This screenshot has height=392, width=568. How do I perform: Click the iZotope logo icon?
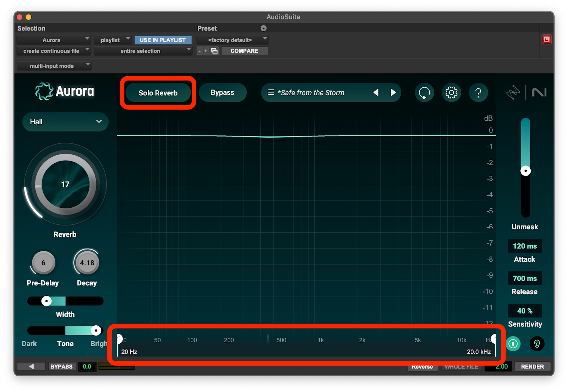click(513, 93)
